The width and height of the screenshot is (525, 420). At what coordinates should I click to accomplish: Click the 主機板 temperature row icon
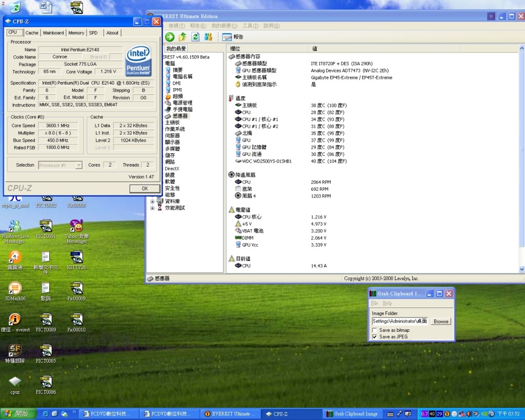(x=238, y=105)
